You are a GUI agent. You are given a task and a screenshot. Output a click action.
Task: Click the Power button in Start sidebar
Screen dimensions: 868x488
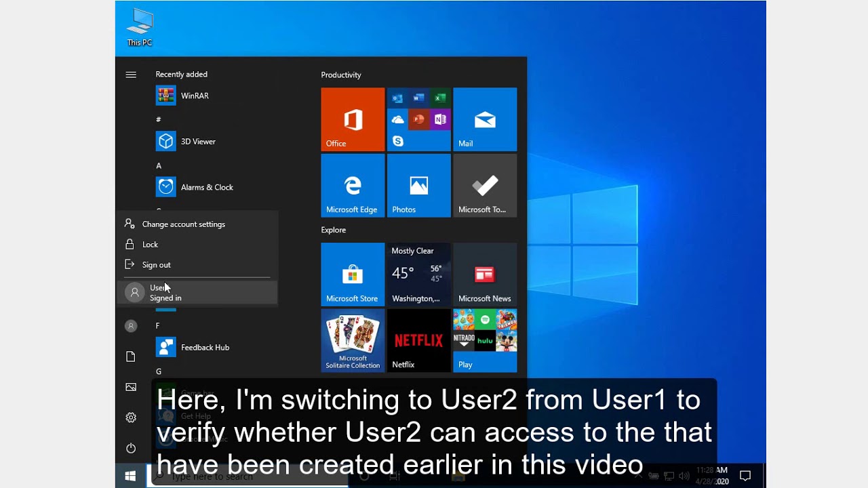pos(131,448)
